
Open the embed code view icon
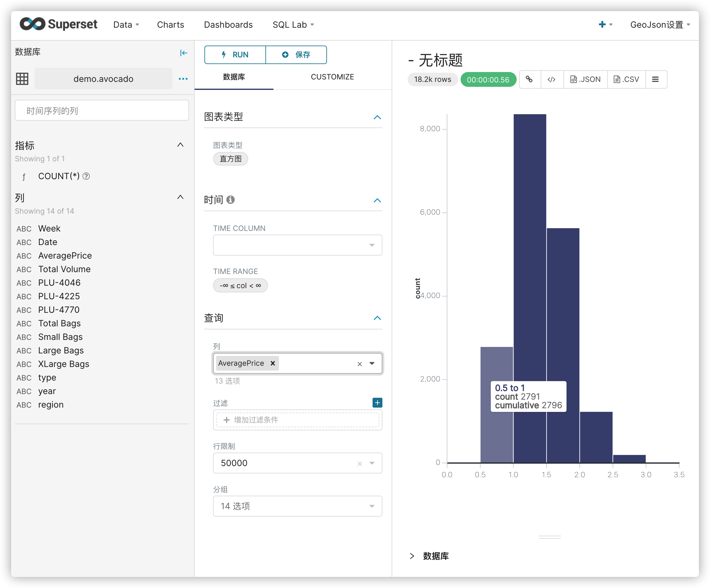552,79
